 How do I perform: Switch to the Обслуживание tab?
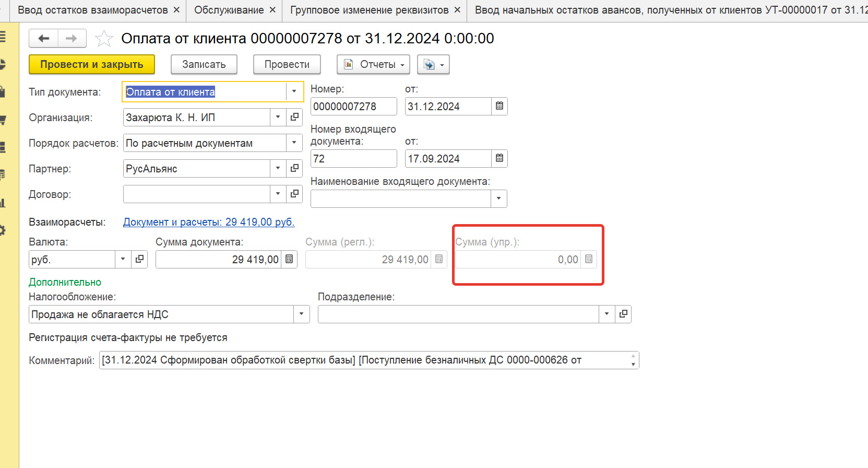[229, 10]
